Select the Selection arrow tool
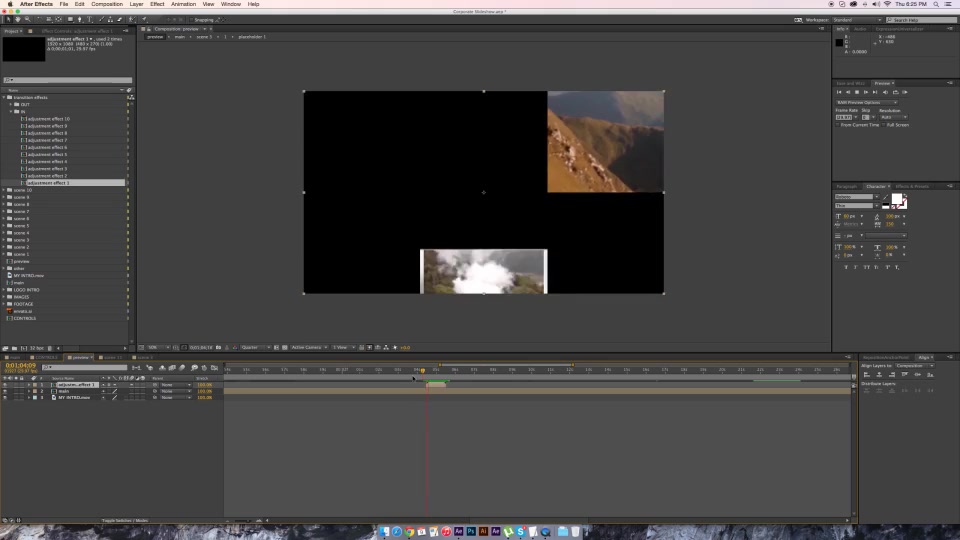 click(8, 20)
